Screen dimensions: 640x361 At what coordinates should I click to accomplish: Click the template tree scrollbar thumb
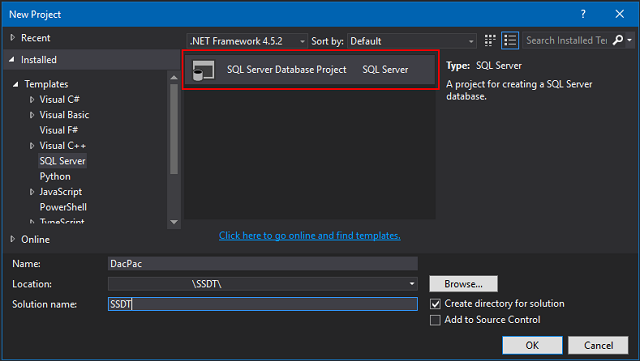pos(174,129)
